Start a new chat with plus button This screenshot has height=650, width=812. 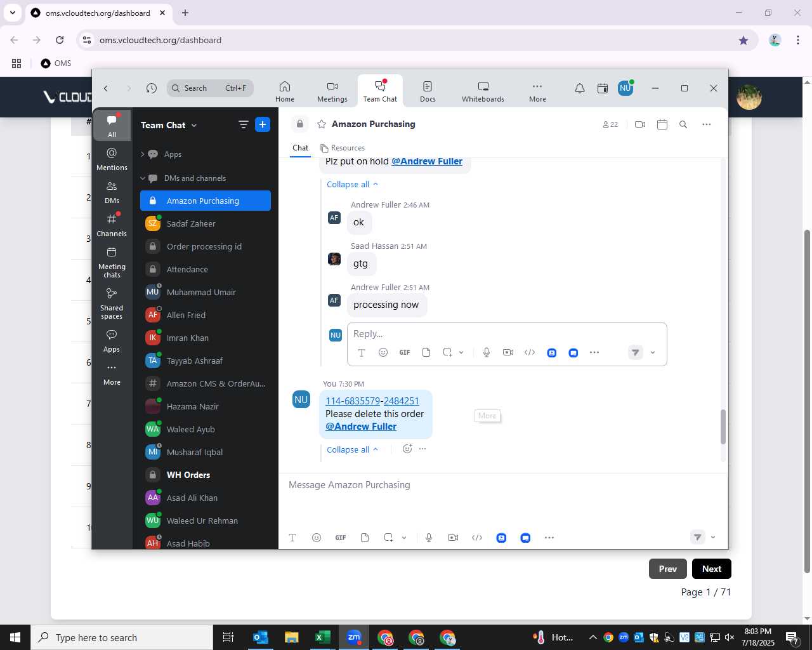click(x=263, y=124)
